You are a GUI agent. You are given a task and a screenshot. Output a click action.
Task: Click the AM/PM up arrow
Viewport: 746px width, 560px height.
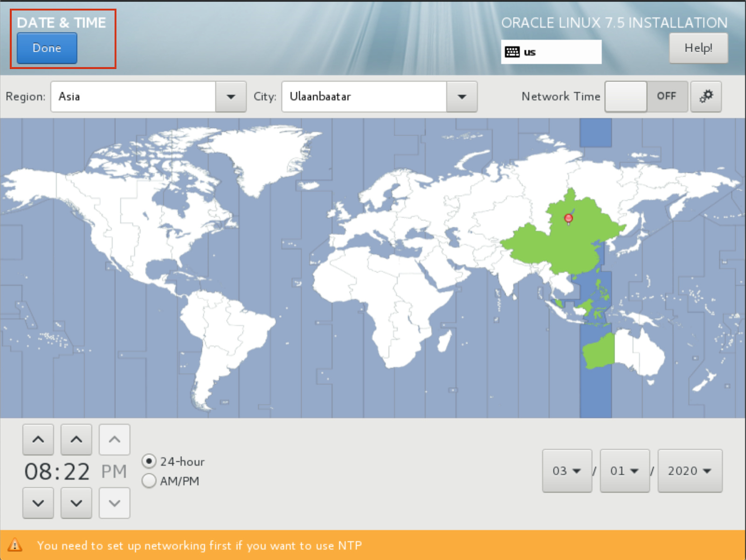tap(114, 439)
